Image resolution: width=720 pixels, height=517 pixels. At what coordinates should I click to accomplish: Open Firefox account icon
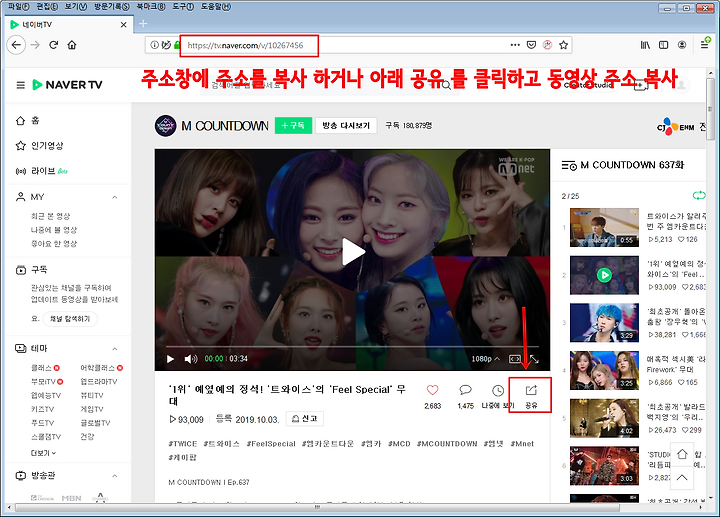coord(682,45)
